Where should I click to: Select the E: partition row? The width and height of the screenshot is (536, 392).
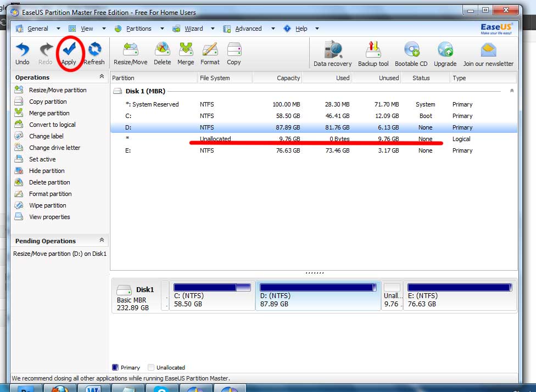pos(314,150)
